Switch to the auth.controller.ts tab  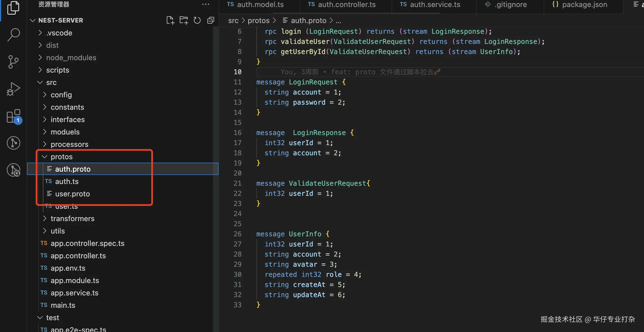coord(347,5)
